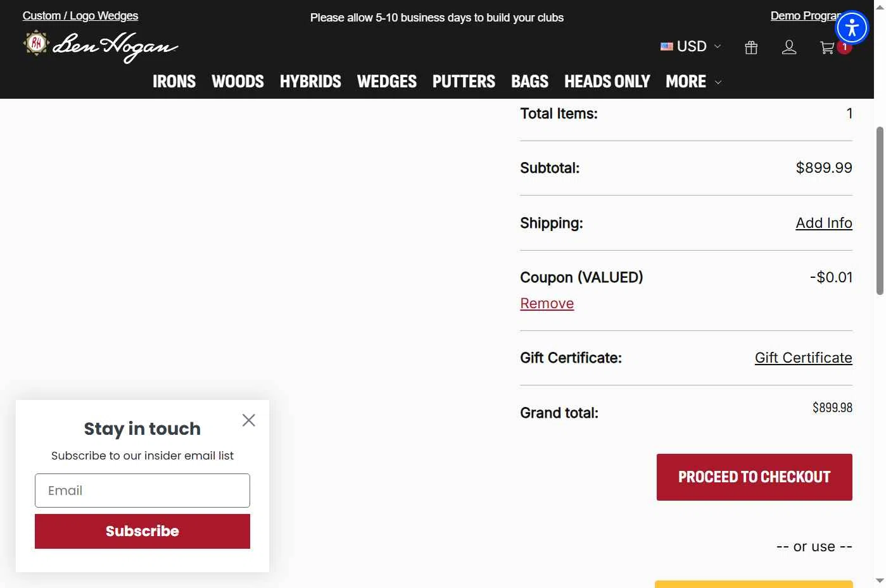Select the -$0.01 coupon discount
This screenshot has height=588, width=886.
831,277
